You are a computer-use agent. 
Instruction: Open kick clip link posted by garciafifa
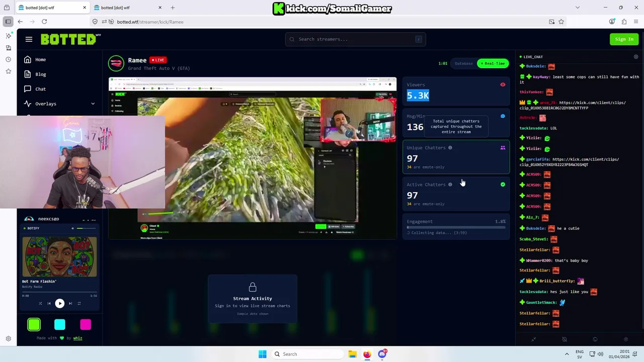(570, 162)
